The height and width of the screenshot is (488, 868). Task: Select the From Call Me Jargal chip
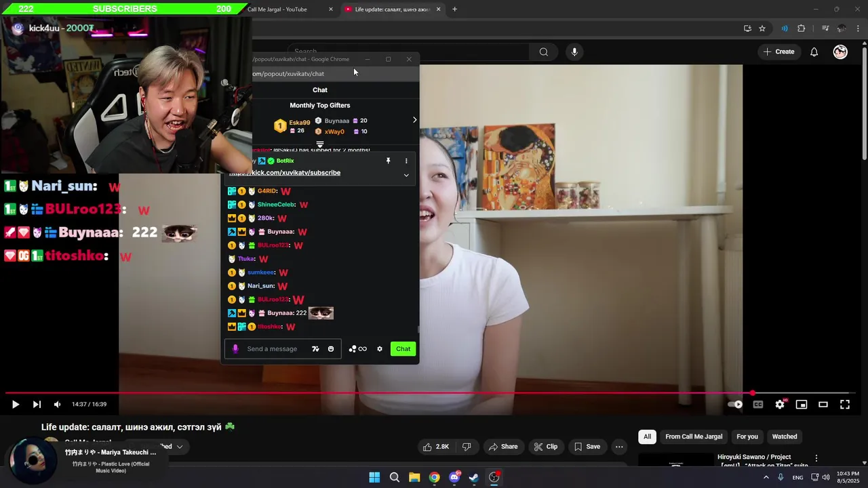tap(694, 436)
